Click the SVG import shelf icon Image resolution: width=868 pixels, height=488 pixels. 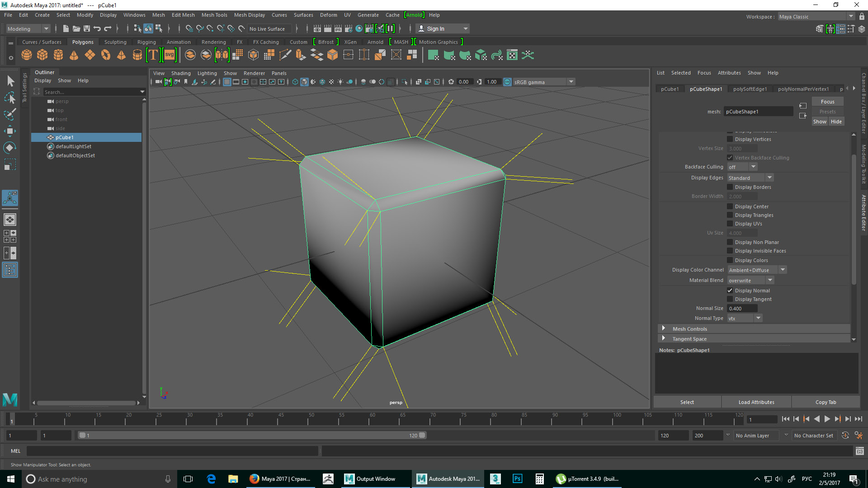pyautogui.click(x=169, y=55)
